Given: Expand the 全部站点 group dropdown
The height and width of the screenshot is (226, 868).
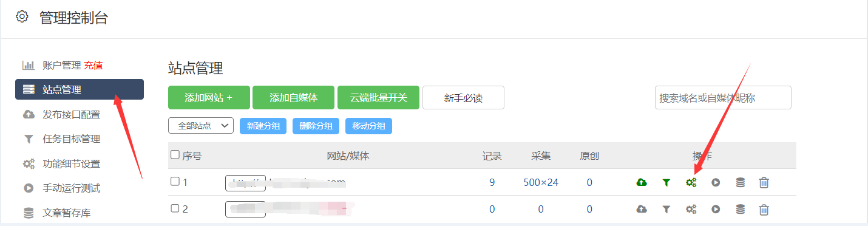Looking at the screenshot, I should point(201,126).
